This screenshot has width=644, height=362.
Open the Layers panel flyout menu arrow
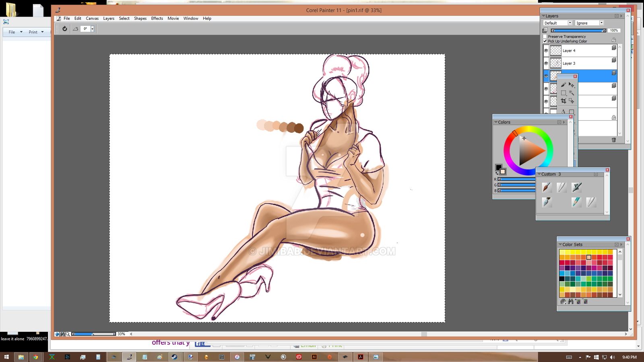click(x=621, y=16)
